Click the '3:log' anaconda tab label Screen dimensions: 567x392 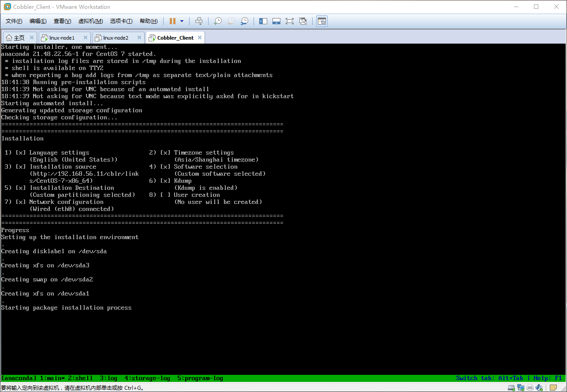click(108, 378)
